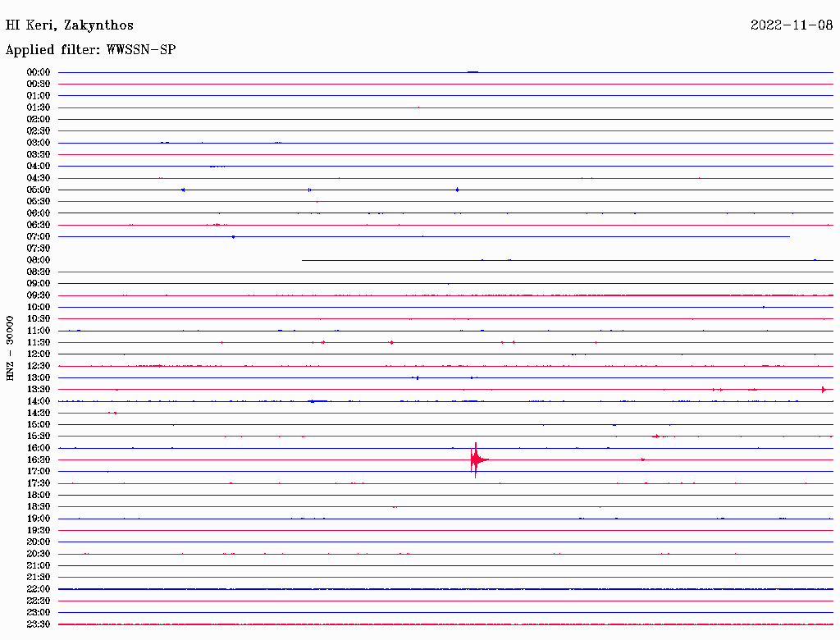Click the 00:30 time label
The image size is (840, 640).
[39, 85]
